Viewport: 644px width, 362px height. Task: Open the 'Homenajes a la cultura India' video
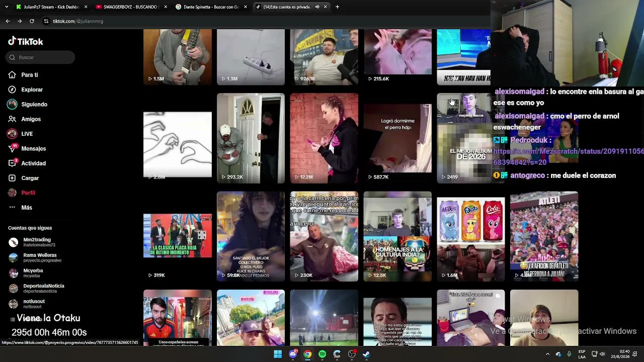pos(397,236)
